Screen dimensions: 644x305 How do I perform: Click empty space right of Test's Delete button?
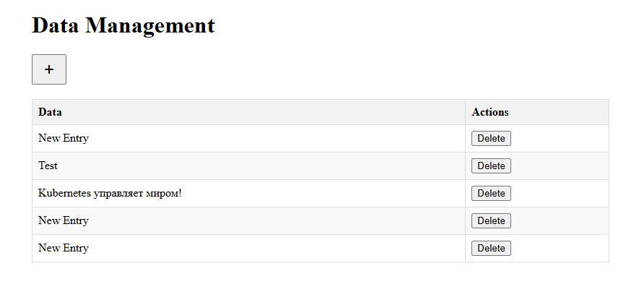[x=560, y=166]
